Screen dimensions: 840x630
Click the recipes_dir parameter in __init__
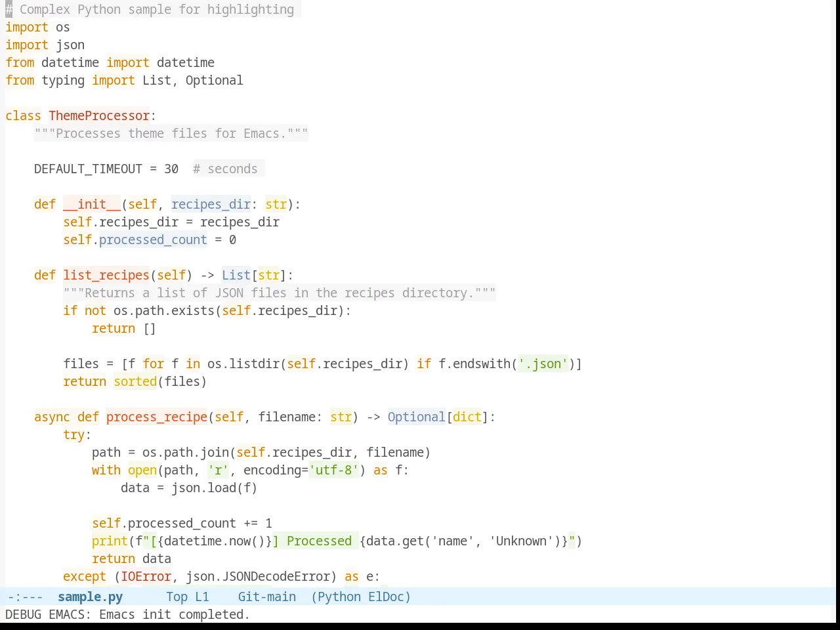211,204
